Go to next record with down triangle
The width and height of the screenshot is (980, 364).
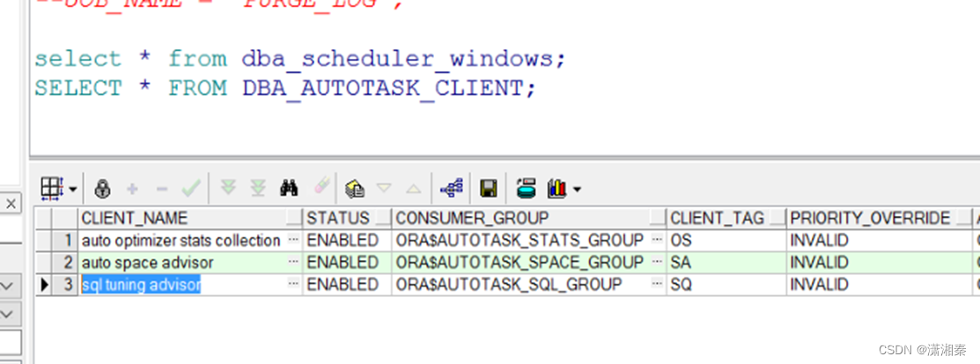pos(384,188)
